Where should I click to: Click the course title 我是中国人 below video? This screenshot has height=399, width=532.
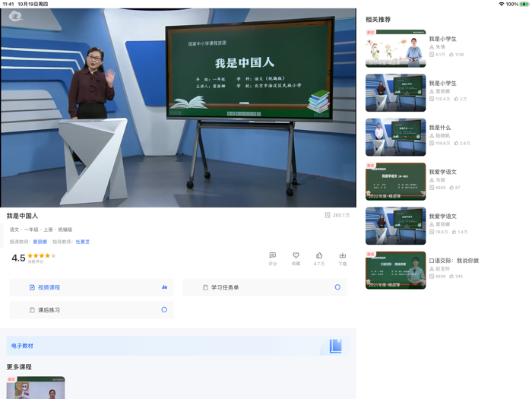pos(22,216)
